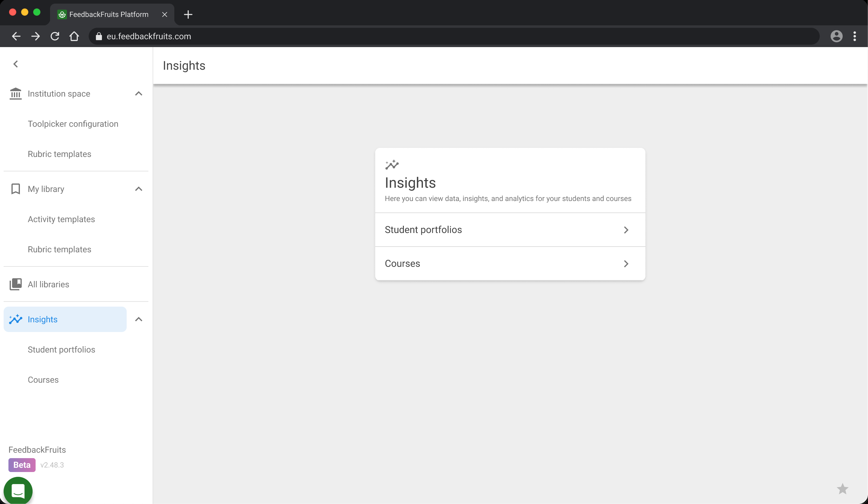Open Courses card row arrow
Screen dimensions: 868x504
(626, 264)
